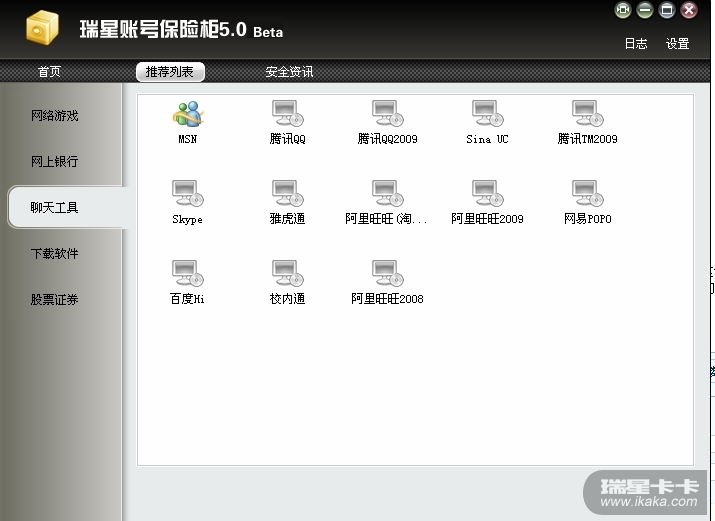Select the Skype program icon
The height and width of the screenshot is (521, 715).
tap(188, 193)
